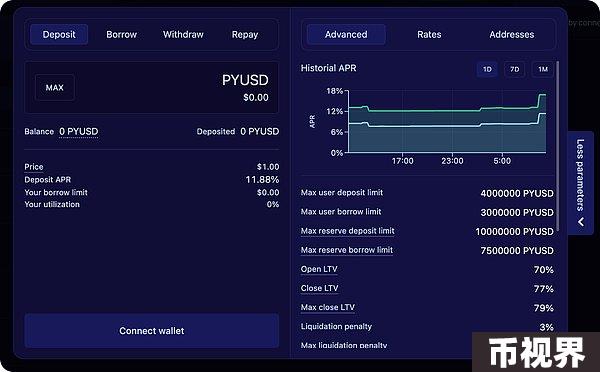Click the PYUSD amount input field

pyautogui.click(x=152, y=88)
